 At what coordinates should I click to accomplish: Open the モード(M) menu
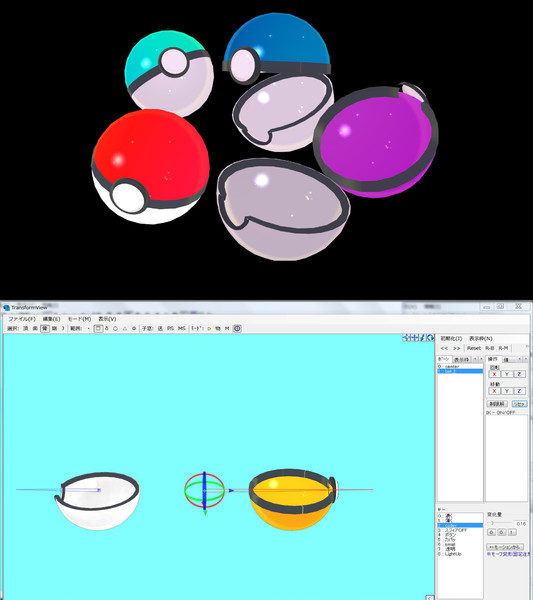pyautogui.click(x=79, y=319)
